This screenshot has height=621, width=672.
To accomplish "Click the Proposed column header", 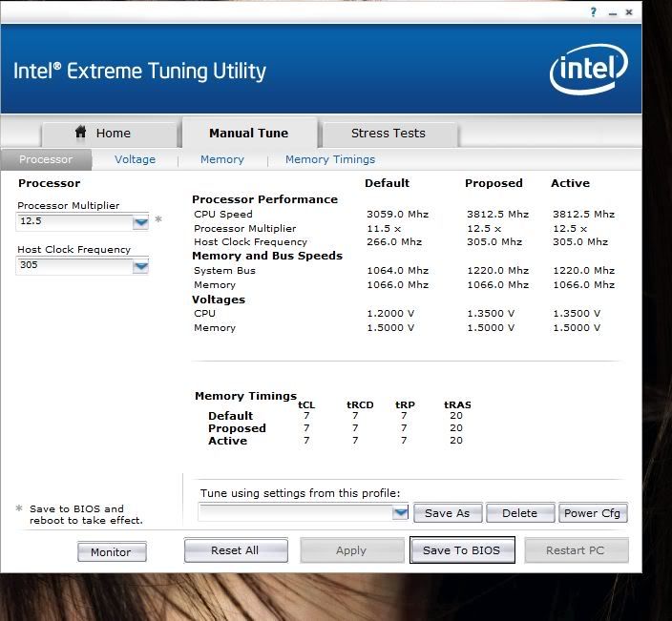I will [x=493, y=183].
